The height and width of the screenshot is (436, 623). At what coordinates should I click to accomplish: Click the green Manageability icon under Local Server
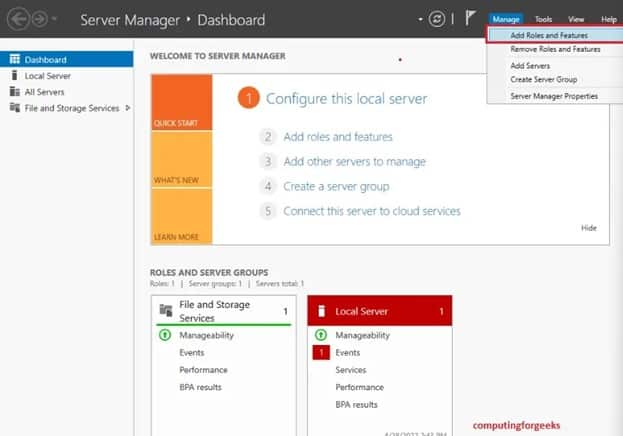(321, 335)
